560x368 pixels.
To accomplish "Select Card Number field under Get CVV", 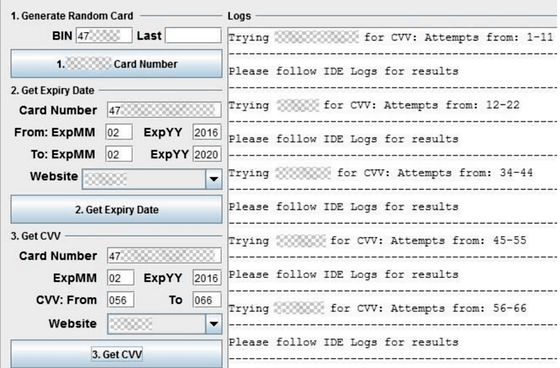I will pos(164,256).
